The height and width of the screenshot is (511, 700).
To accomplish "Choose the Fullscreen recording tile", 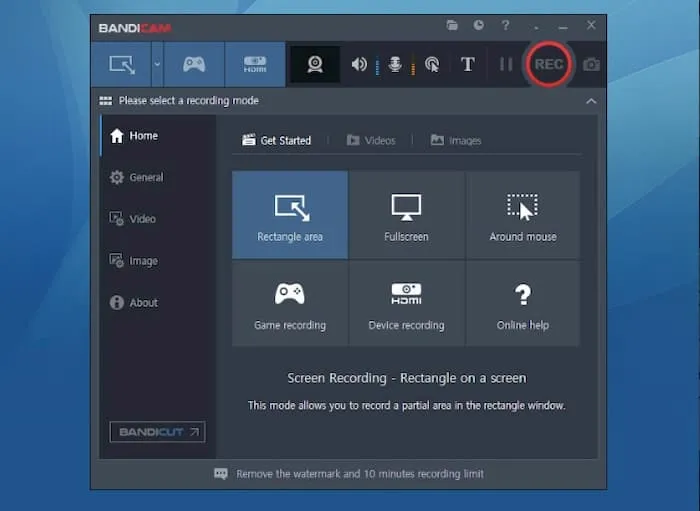I will [x=406, y=215].
